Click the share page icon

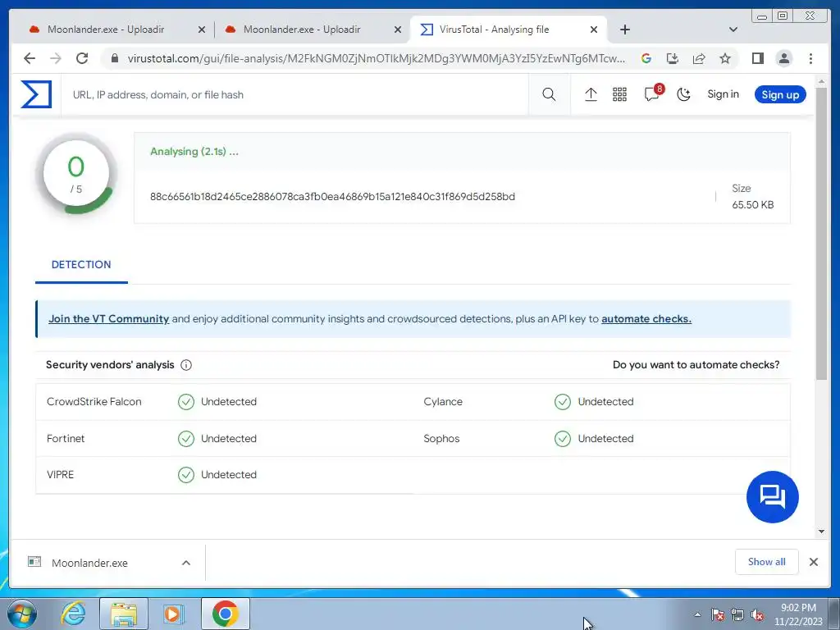pos(699,58)
